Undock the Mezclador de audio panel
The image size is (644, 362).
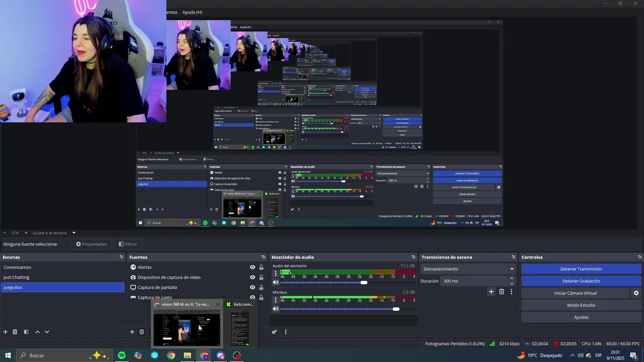[414, 257]
